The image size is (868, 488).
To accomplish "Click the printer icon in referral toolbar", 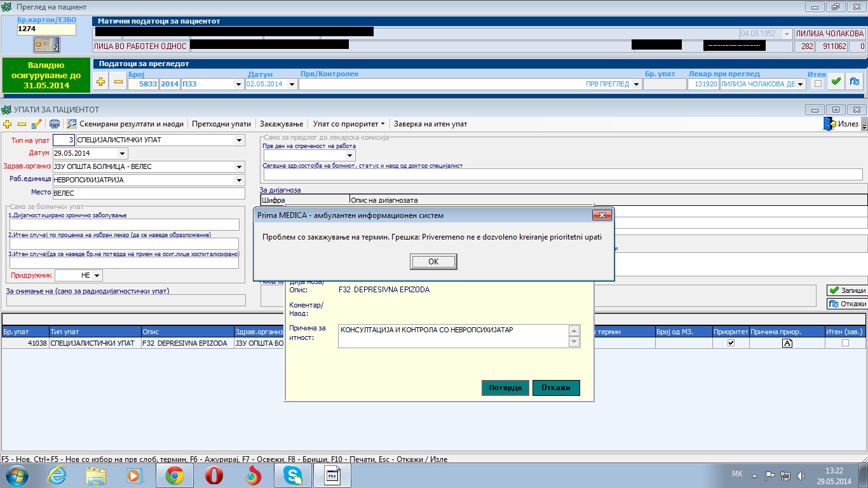I will (55, 124).
